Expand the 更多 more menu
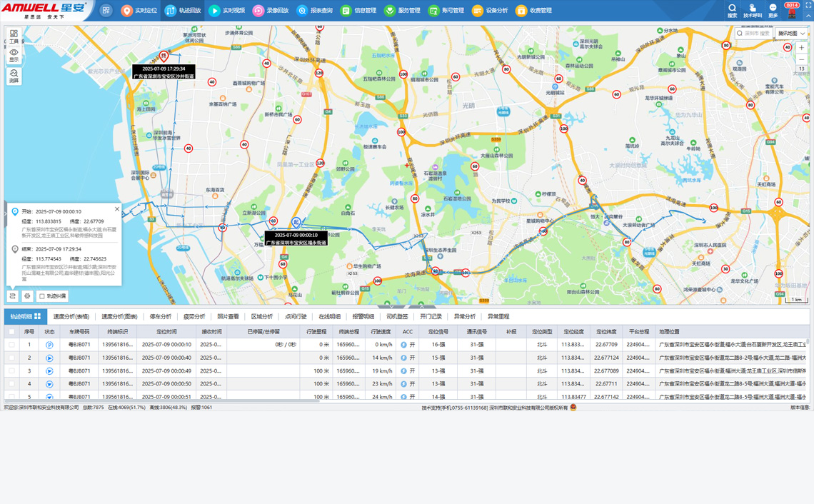This screenshot has height=504, width=814. (773, 10)
